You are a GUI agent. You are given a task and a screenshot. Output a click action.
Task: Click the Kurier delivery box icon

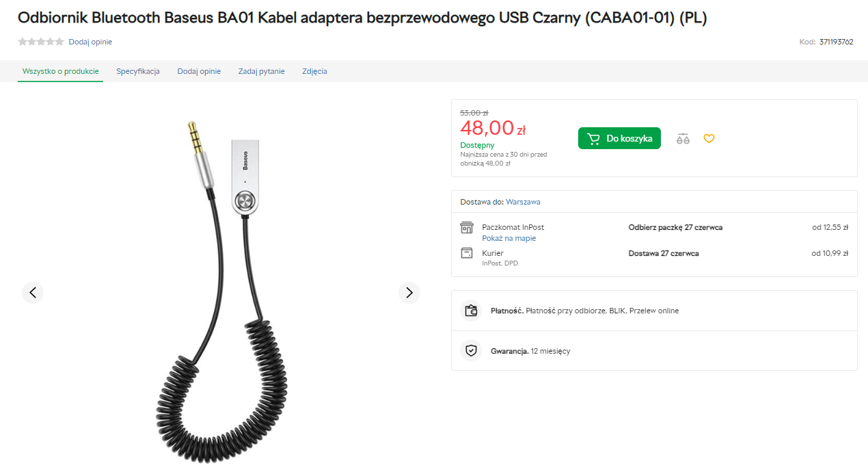click(467, 253)
